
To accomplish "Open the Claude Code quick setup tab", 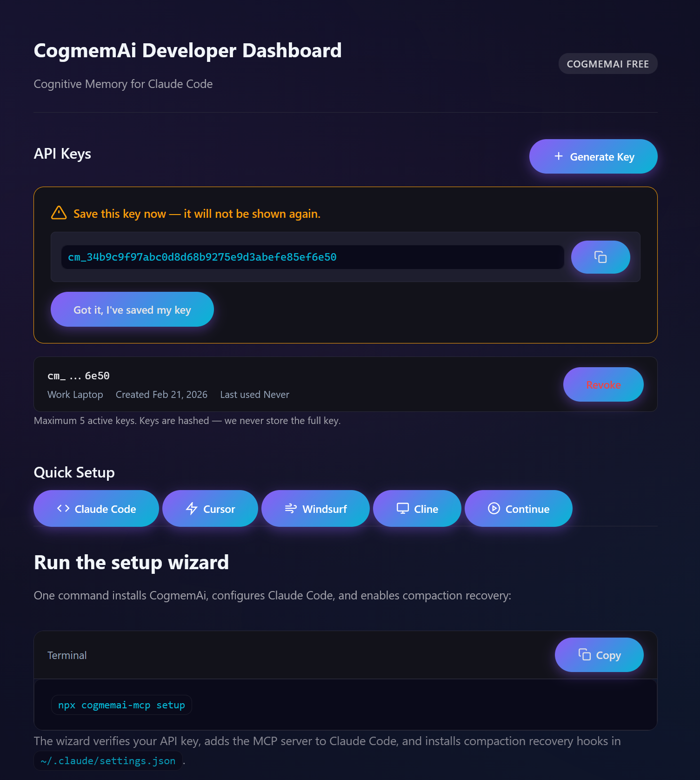I will (96, 508).
